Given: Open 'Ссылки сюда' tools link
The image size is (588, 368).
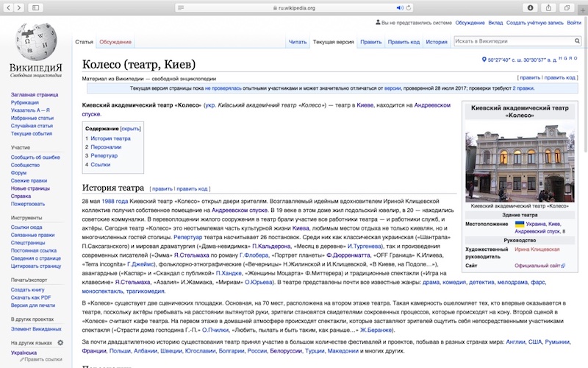Looking at the screenshot, I should (26, 227).
